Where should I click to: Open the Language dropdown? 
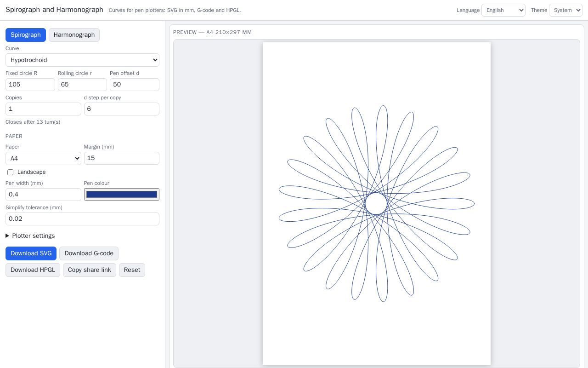point(503,10)
